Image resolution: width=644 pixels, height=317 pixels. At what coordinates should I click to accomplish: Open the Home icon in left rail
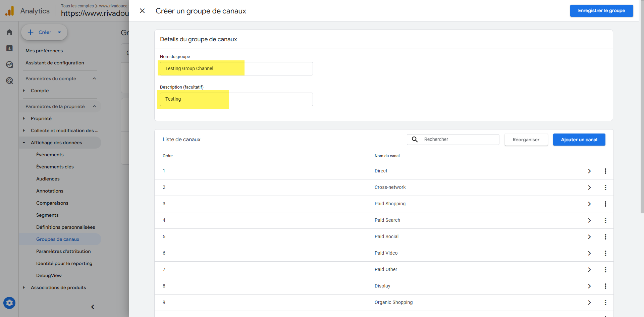[x=9, y=32]
